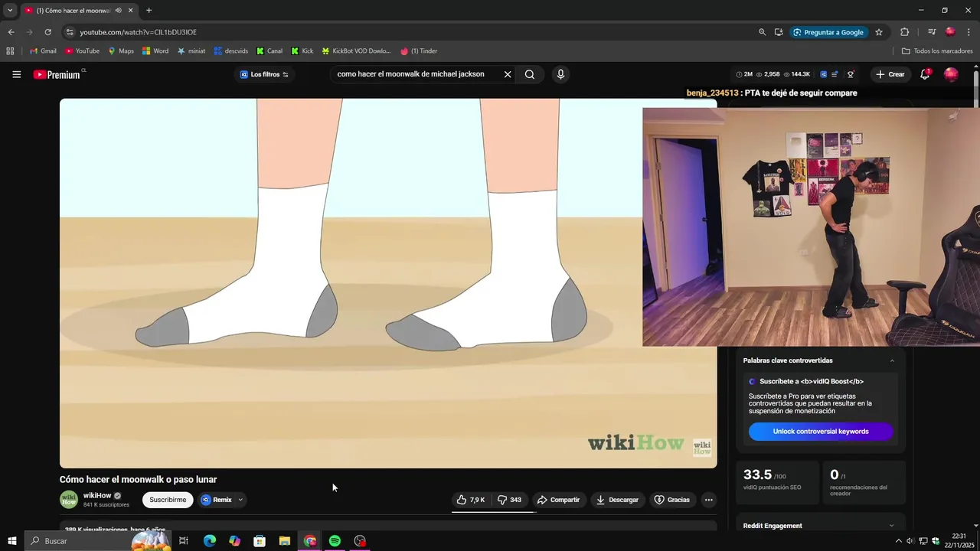Screen dimensions: 980x551
Task: Start voice search with microphone icon
Action: (560, 74)
